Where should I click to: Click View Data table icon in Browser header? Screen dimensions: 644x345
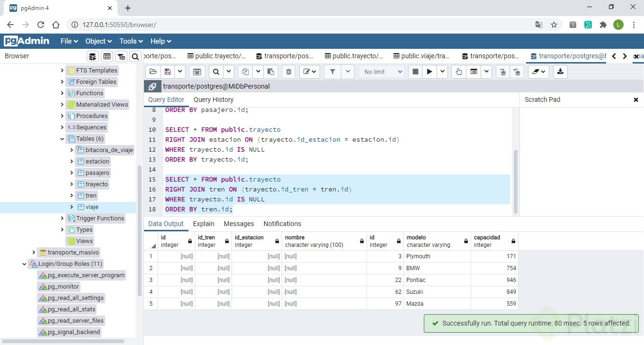pyautogui.click(x=107, y=56)
